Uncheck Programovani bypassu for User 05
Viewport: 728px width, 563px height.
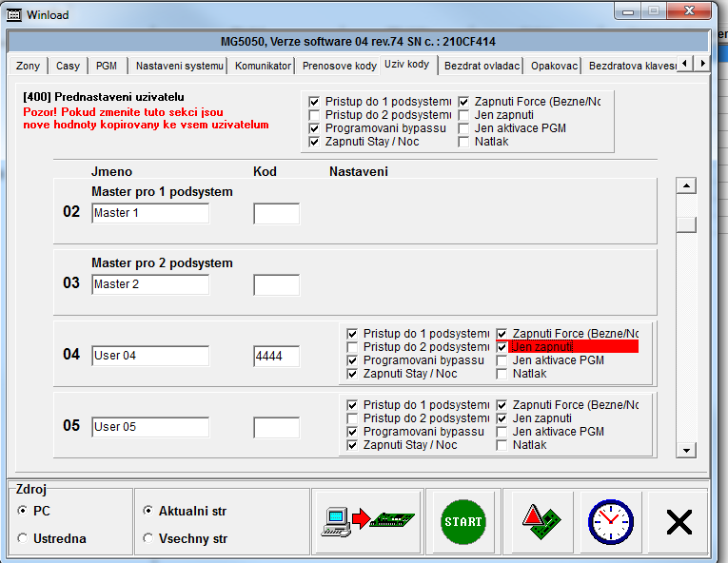[x=353, y=432]
